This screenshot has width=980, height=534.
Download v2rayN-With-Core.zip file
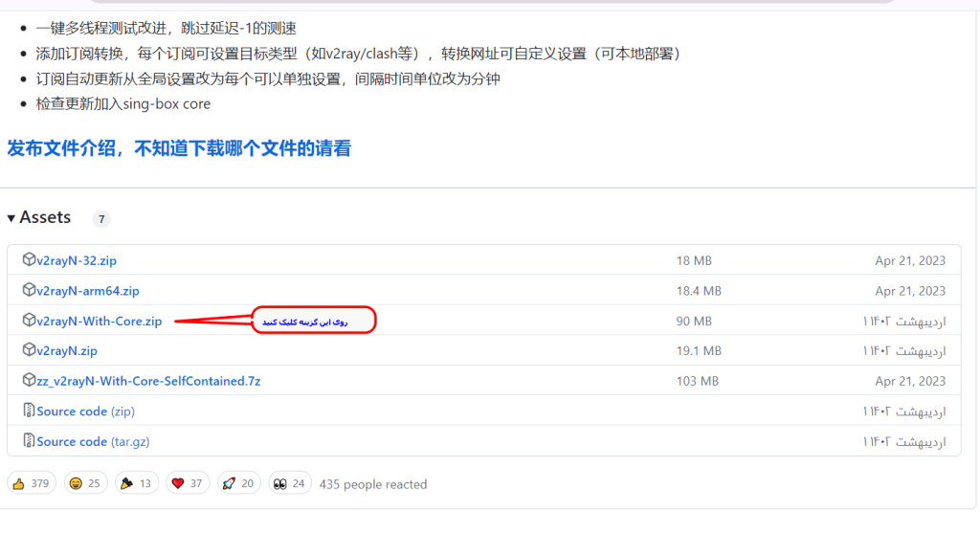(99, 322)
